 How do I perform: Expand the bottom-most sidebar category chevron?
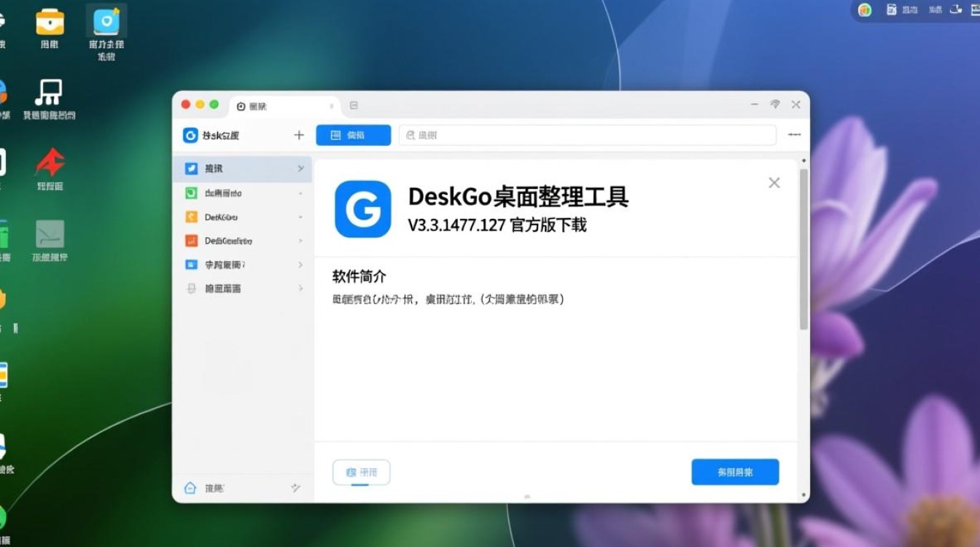click(x=299, y=289)
